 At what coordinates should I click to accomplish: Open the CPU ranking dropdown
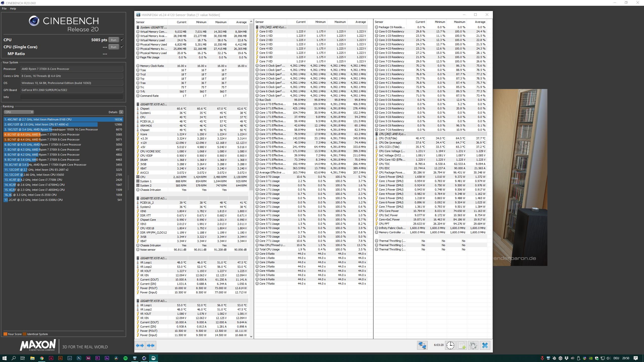point(19,112)
